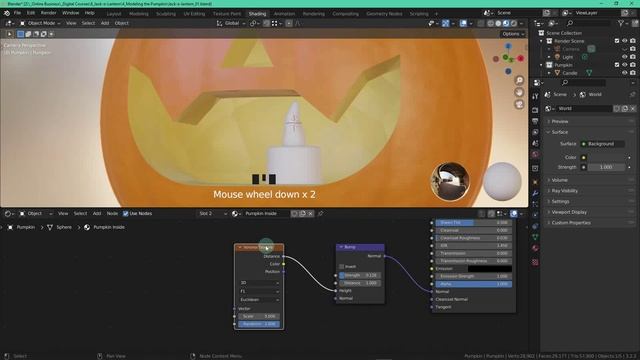Screen dimensions: 640x360
Task: Open the Render menu
Action: pos(48,13)
